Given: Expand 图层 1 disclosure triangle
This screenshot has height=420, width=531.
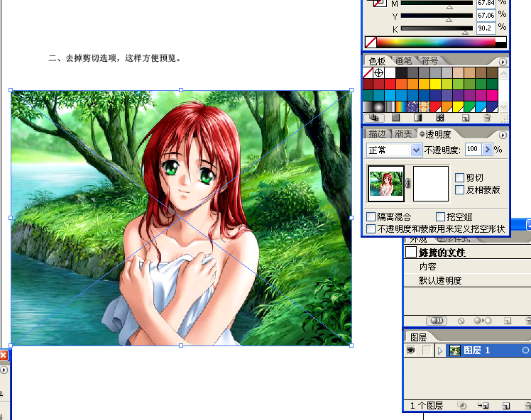Looking at the screenshot, I should click(x=440, y=350).
